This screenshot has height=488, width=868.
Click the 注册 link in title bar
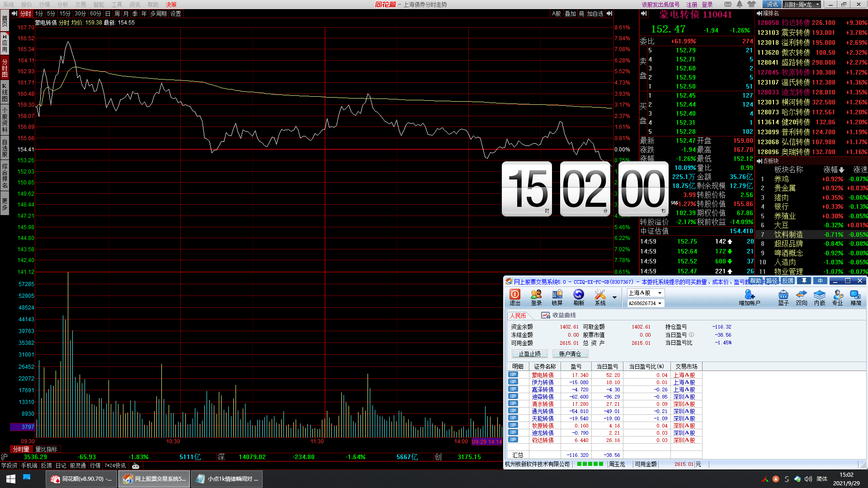tap(692, 4)
